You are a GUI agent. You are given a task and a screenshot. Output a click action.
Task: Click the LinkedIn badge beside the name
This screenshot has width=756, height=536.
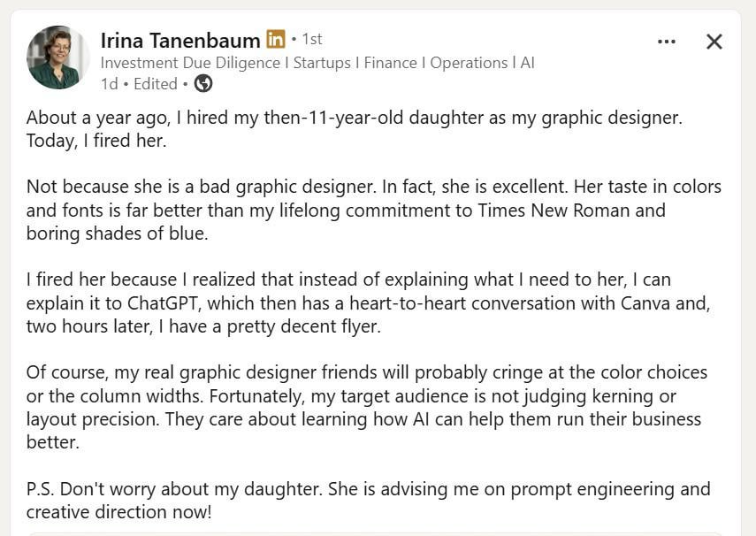(x=276, y=39)
